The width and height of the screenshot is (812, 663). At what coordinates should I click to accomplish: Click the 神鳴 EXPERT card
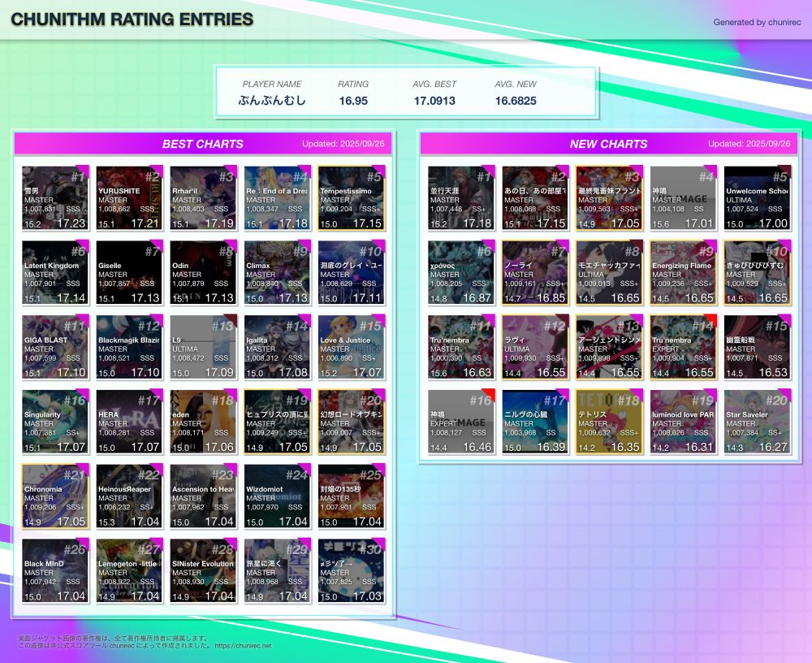click(x=461, y=422)
